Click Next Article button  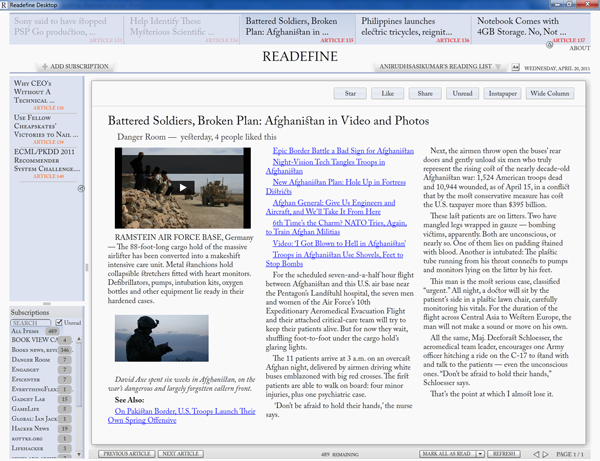pyautogui.click(x=181, y=454)
